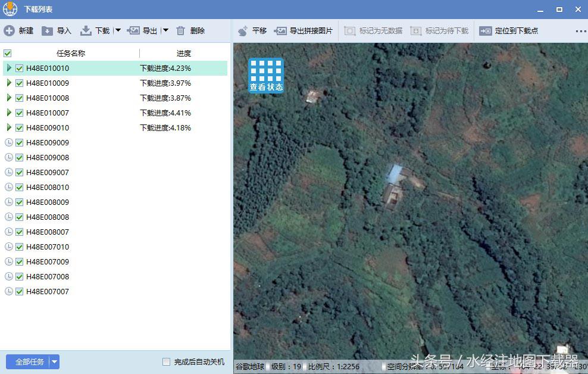The image size is (588, 374).
Task: Expand the Export (导出) dropdown arrow
Action: [x=165, y=31]
